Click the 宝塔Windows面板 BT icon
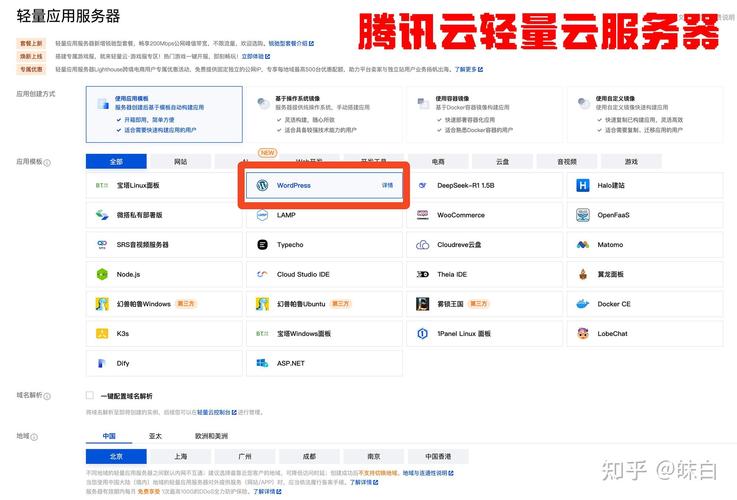737x500 pixels. point(262,334)
